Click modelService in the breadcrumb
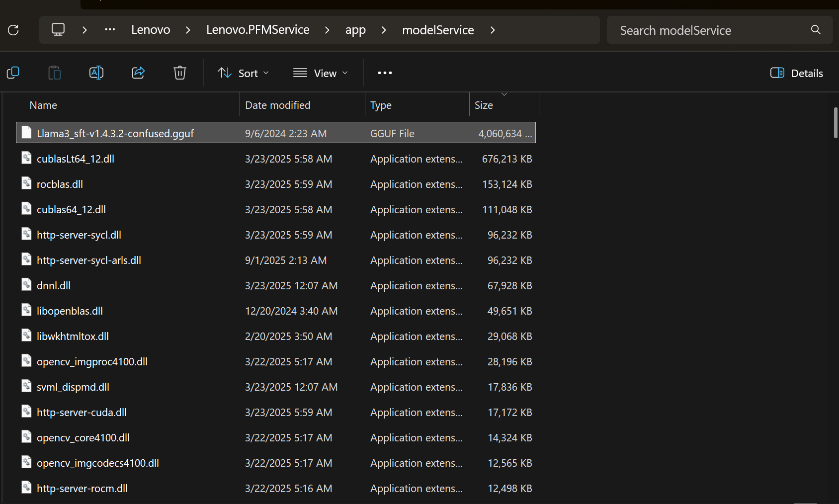This screenshot has height=504, width=839. coord(438,30)
